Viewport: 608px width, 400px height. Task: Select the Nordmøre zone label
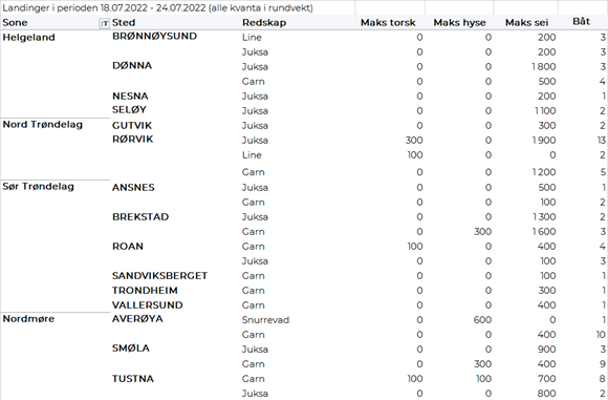[x=30, y=319]
